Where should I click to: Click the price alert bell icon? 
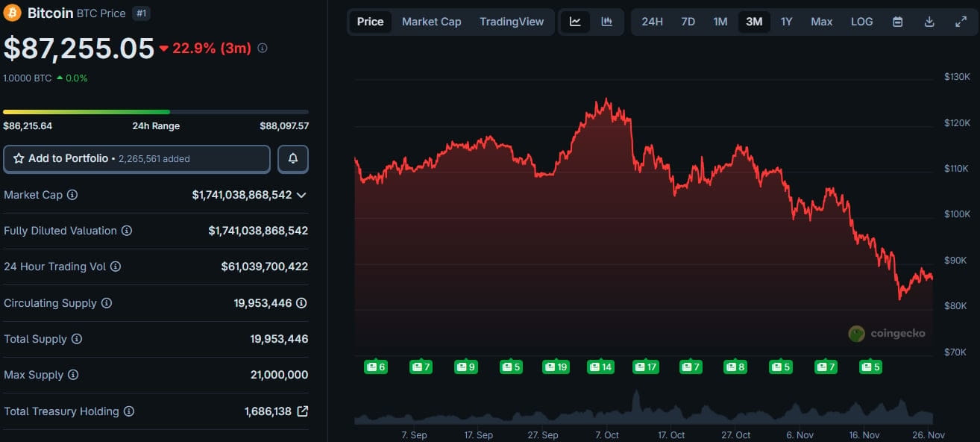(x=293, y=158)
